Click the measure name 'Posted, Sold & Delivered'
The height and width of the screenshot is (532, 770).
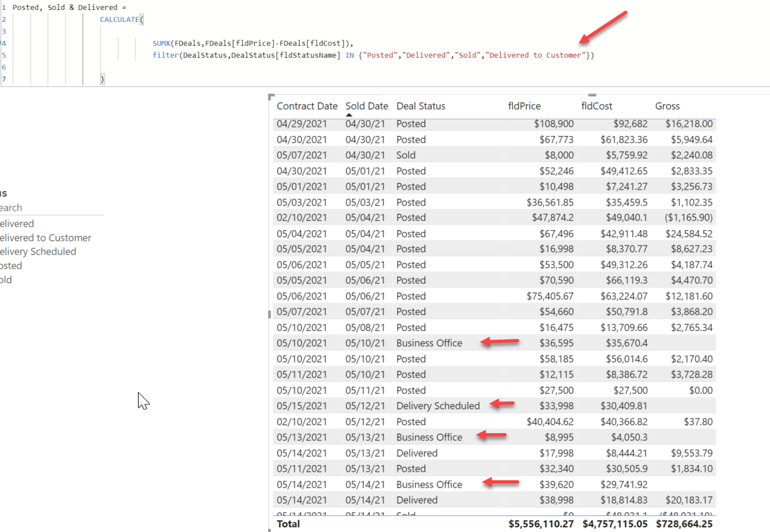(65, 7)
